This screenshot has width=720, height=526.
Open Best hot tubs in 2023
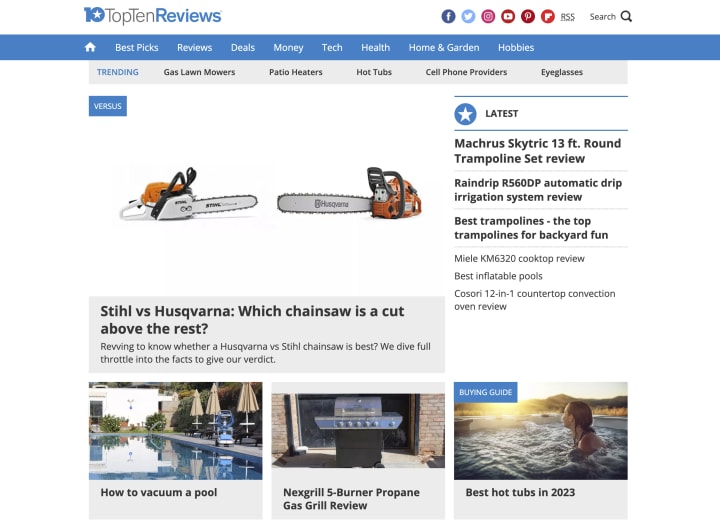520,492
